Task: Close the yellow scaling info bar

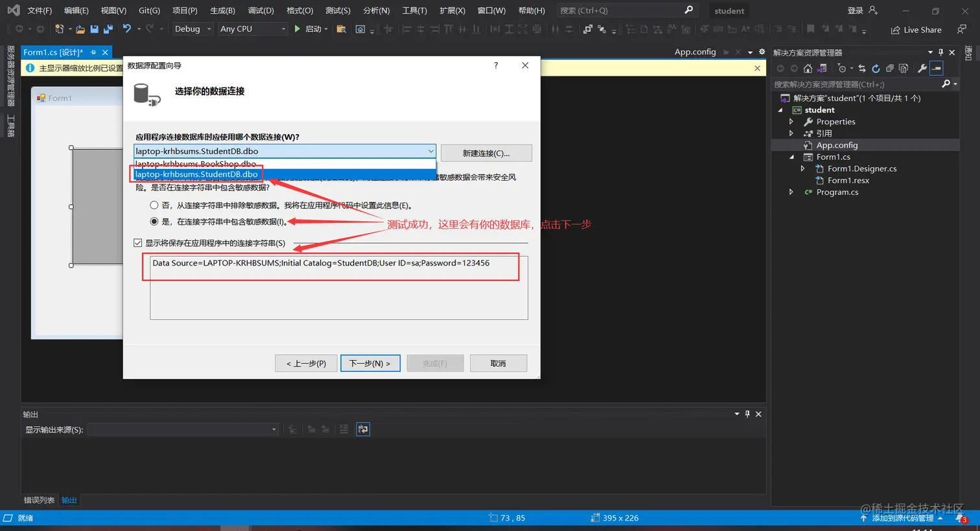Action: tap(757, 68)
